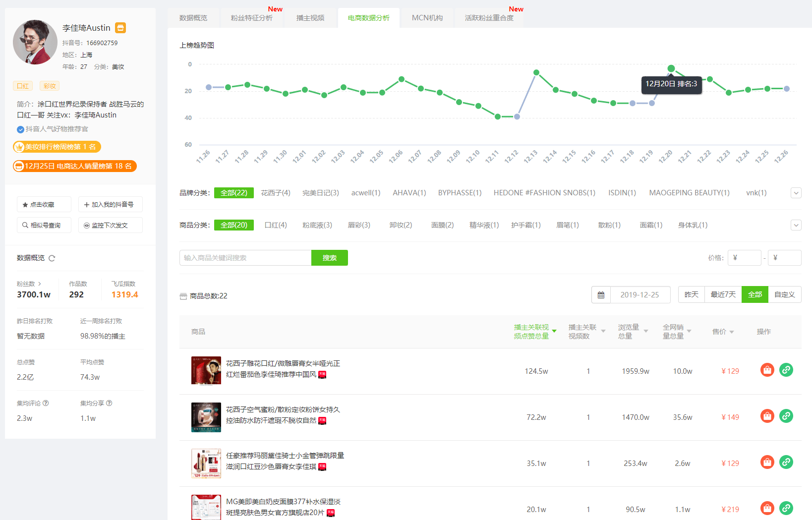812x520 pixels.
Task: Click the green 搜索 button
Action: coord(330,258)
